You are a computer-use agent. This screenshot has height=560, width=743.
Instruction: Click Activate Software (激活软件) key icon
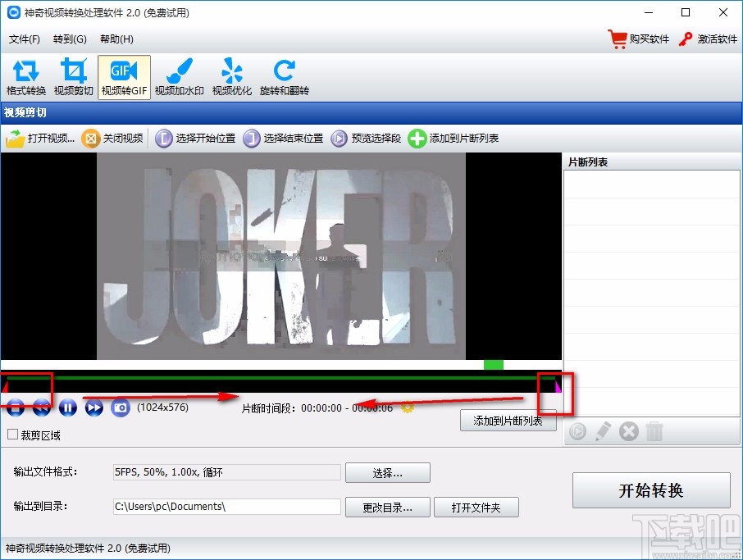point(686,39)
